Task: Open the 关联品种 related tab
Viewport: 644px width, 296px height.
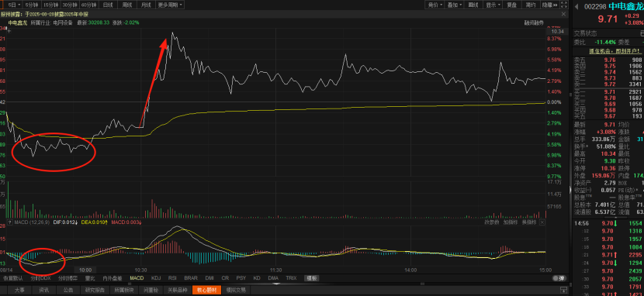Action: [178, 291]
